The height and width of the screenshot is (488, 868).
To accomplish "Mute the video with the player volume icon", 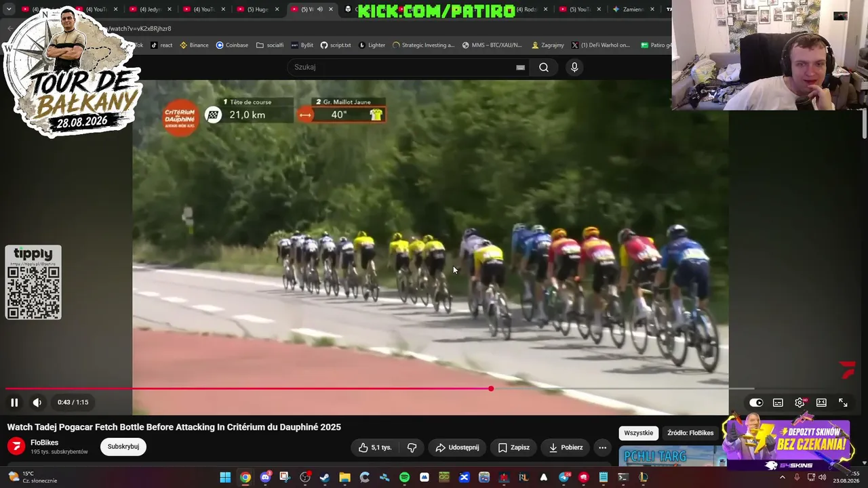I will click(37, 403).
